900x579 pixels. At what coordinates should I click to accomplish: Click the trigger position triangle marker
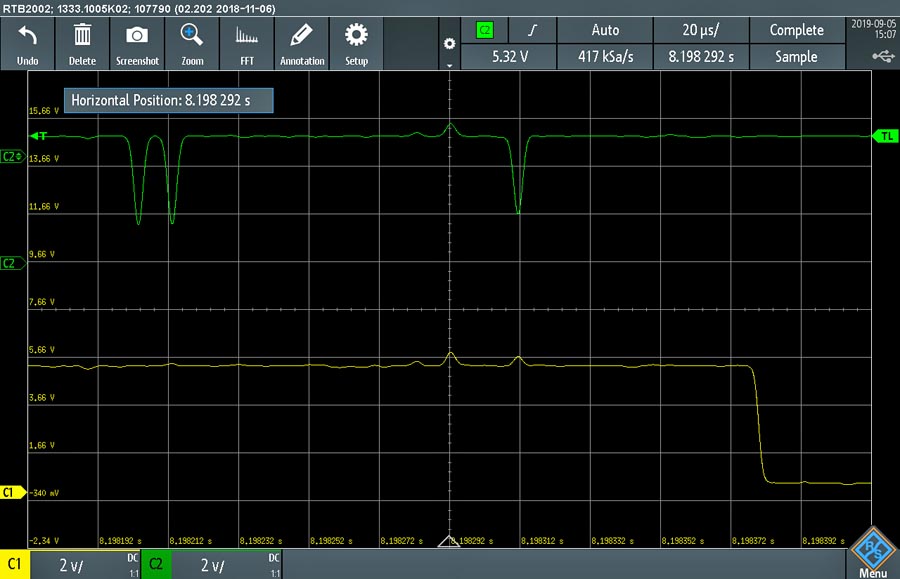click(x=449, y=541)
